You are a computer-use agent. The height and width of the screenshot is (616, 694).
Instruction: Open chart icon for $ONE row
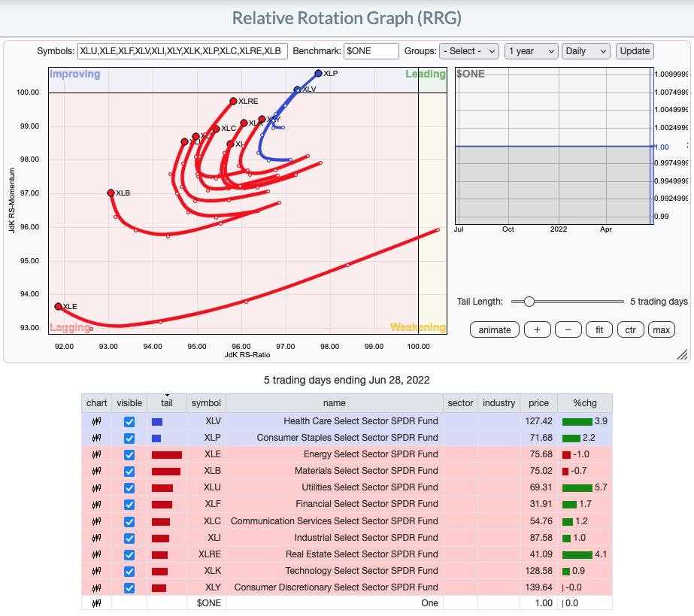pyautogui.click(x=96, y=603)
